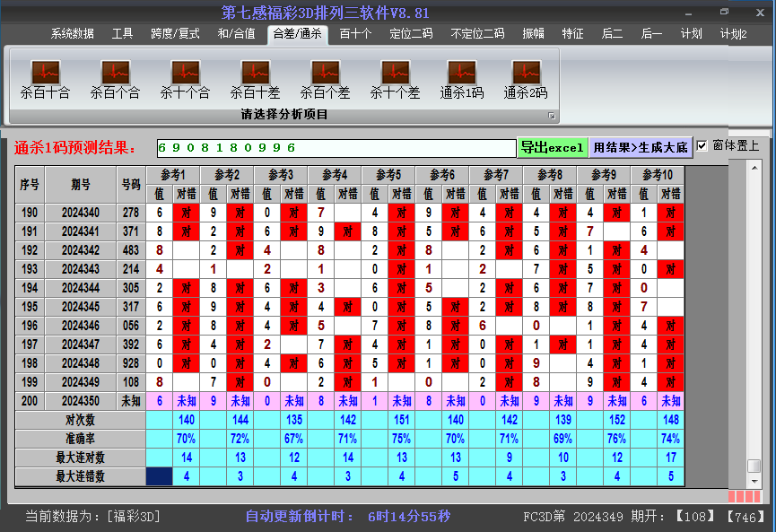Click the 152 count cell under 参考9

[x=616, y=420]
